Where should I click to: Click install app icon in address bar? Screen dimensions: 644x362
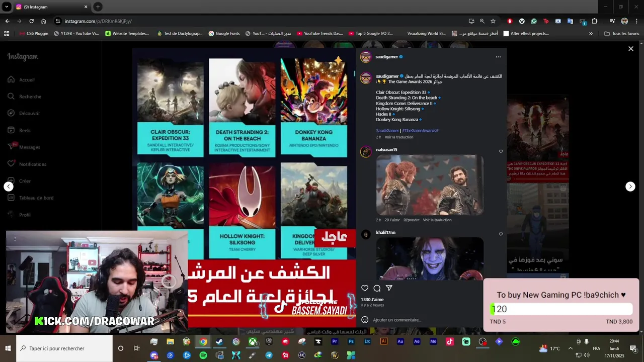pos(471,21)
